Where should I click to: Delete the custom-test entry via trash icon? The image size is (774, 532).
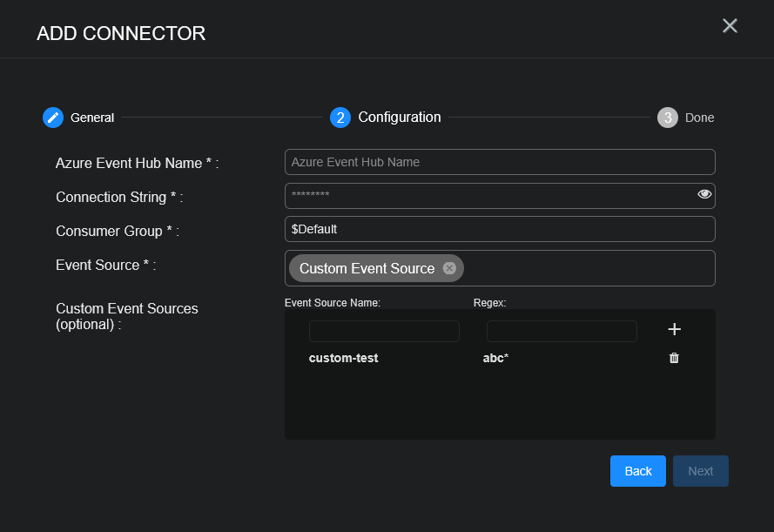674,358
